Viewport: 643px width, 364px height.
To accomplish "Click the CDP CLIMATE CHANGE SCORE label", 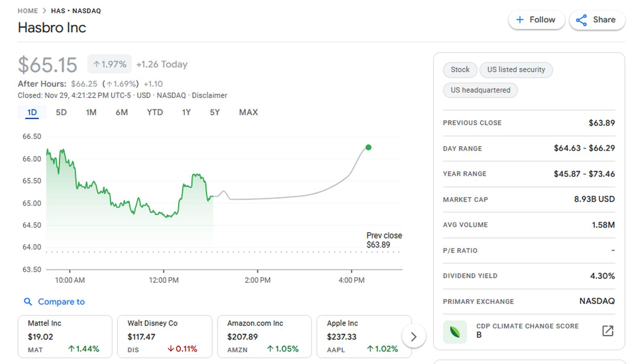I will pos(527,326).
